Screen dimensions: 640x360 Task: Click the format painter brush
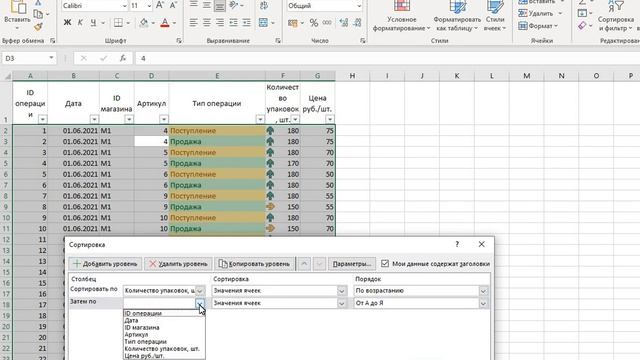click(38, 27)
